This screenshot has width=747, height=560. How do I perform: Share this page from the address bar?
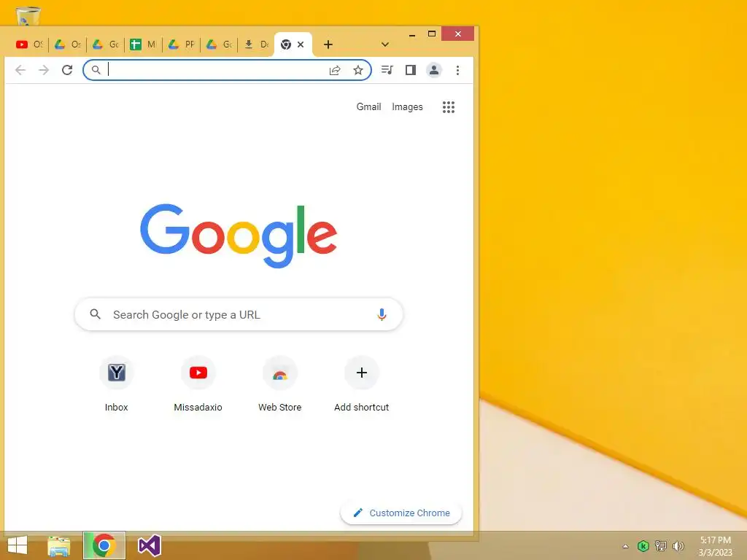tap(335, 71)
